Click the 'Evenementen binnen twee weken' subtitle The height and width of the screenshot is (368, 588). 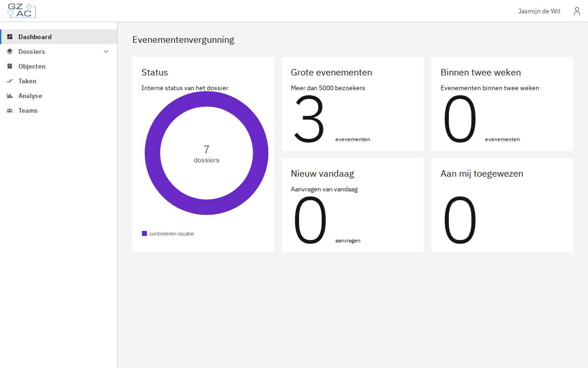tap(490, 88)
